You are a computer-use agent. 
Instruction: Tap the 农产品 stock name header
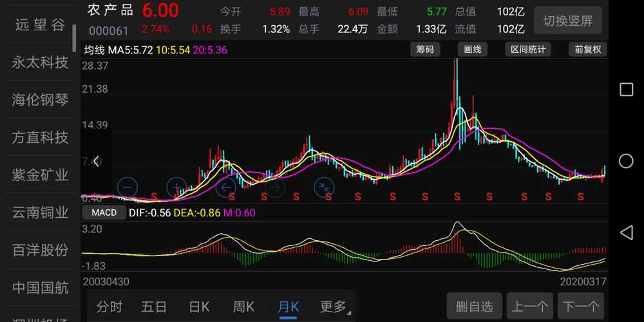tap(110, 11)
